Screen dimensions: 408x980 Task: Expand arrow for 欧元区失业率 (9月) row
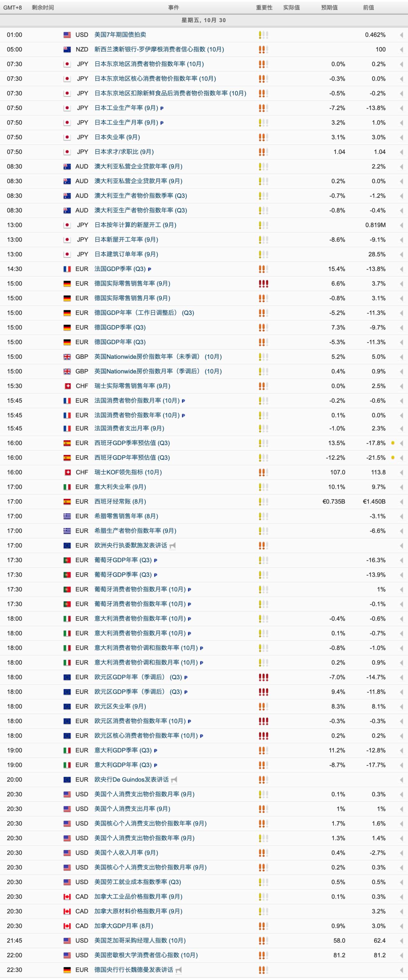click(402, 706)
